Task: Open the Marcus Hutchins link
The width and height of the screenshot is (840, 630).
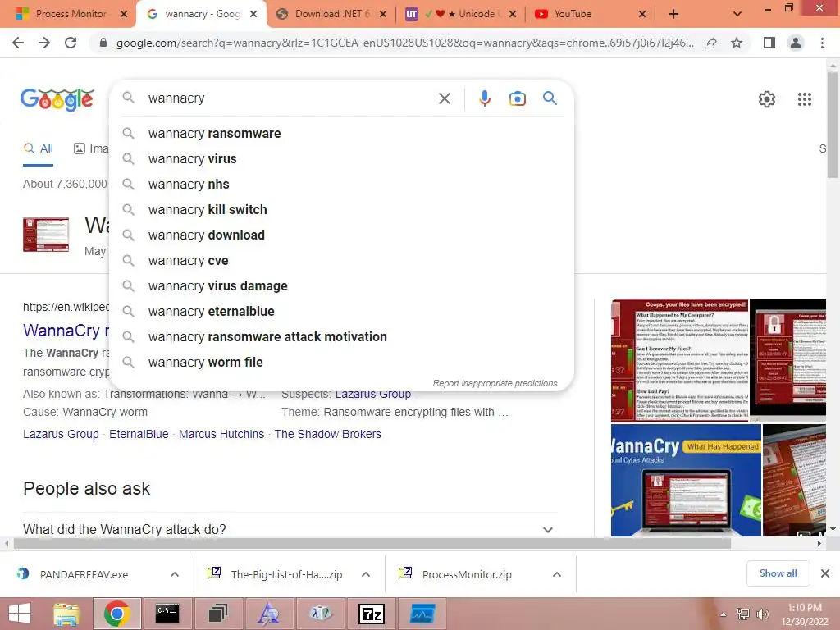Action: 221,434
